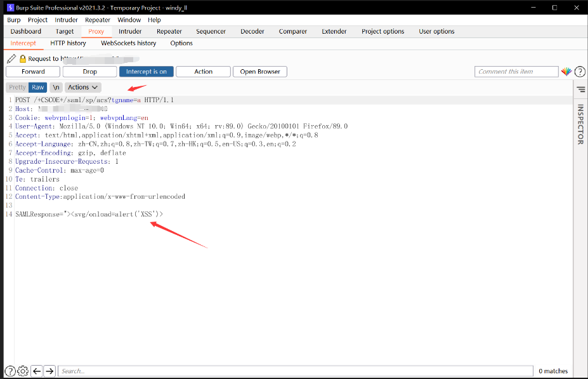Click the Comment this item field

coord(516,72)
